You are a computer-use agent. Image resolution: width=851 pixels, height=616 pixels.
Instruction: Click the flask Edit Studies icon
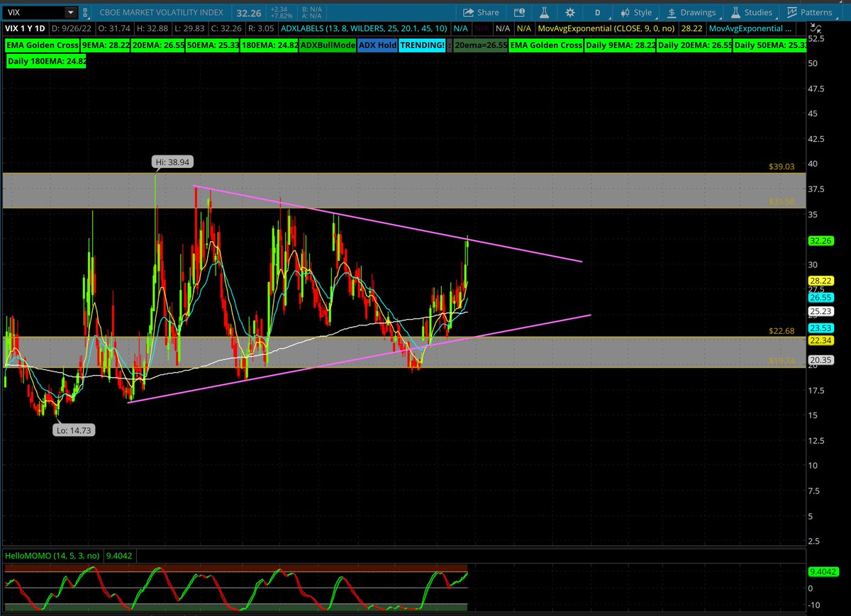[x=545, y=12]
